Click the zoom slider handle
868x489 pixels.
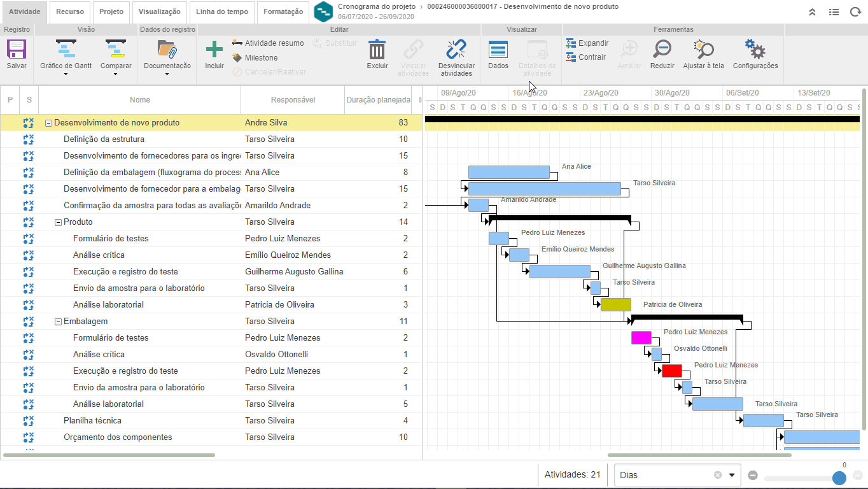click(x=839, y=478)
